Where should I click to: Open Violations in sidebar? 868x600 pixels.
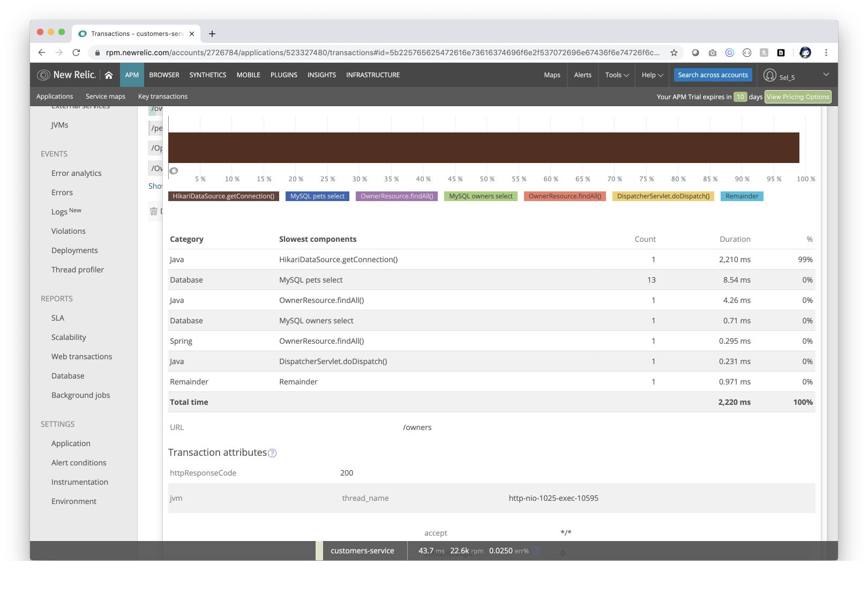(68, 231)
